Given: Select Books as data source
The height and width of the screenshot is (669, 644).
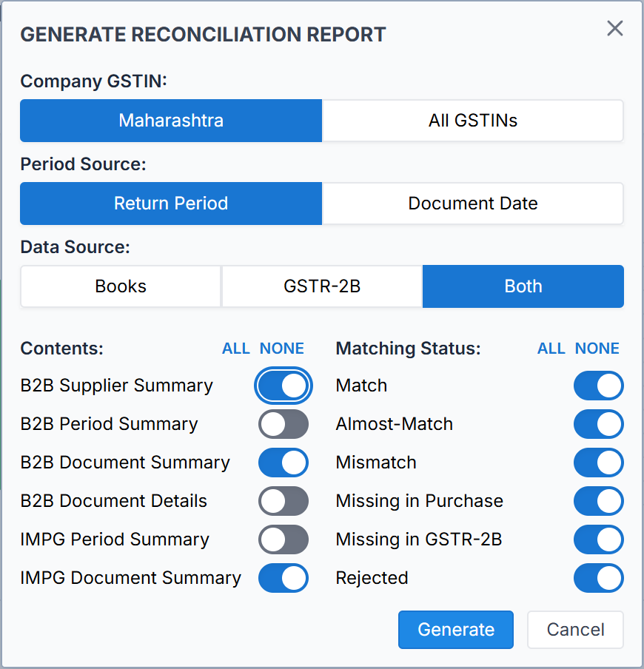Looking at the screenshot, I should (121, 286).
